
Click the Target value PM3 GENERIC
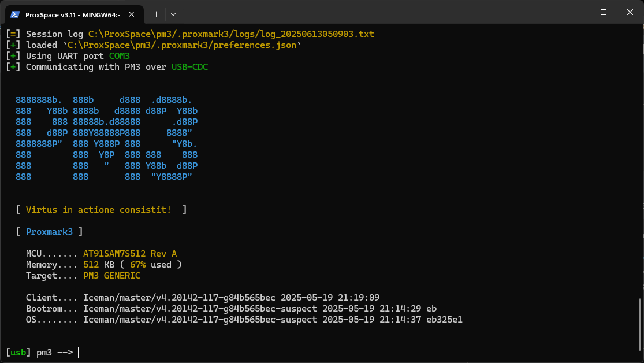111,276
